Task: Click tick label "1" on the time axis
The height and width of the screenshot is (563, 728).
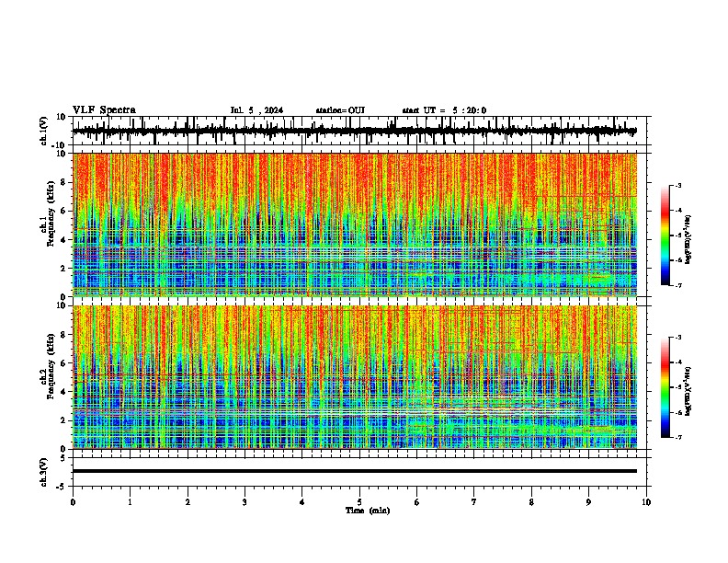Action: pos(130,502)
